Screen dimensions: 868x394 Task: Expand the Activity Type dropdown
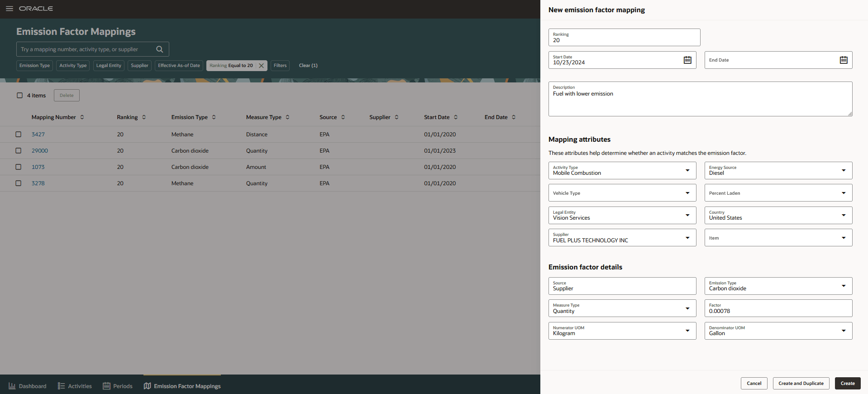687,171
